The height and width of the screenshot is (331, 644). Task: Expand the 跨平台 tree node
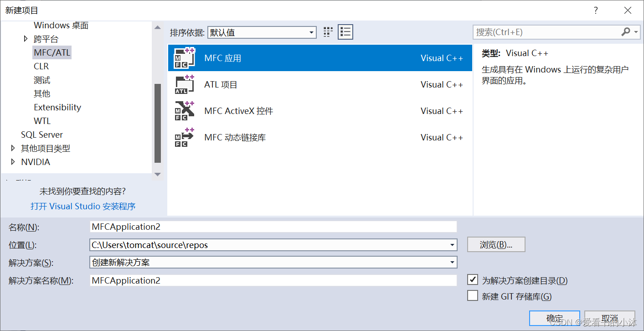click(26, 39)
